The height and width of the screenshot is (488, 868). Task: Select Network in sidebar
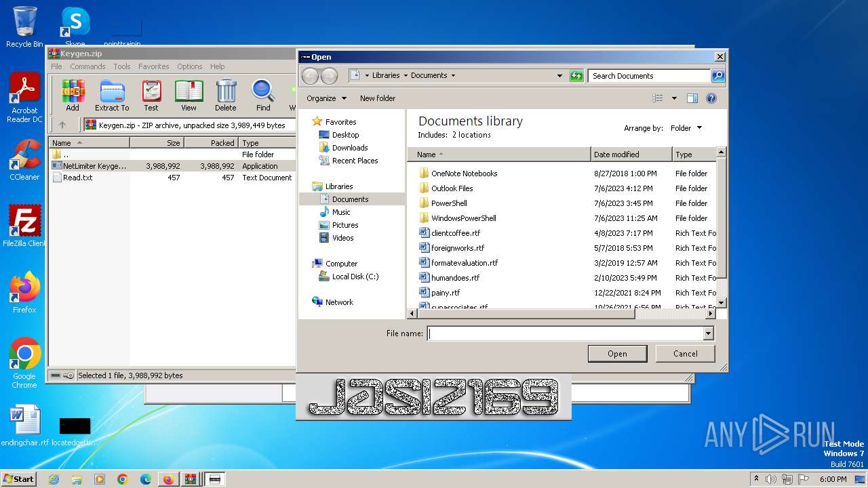pyautogui.click(x=332, y=302)
